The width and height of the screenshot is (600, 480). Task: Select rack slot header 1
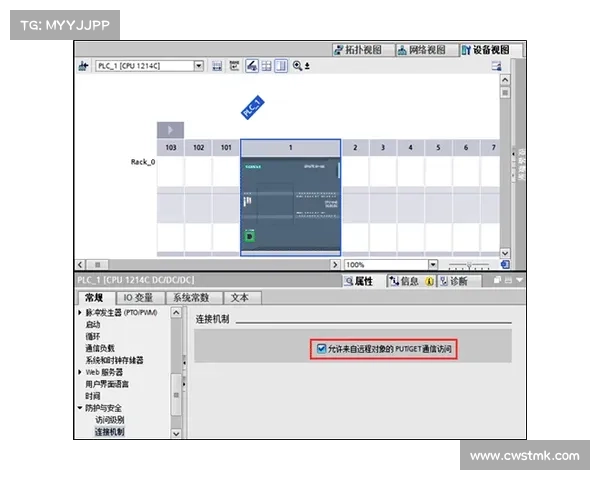[290, 147]
